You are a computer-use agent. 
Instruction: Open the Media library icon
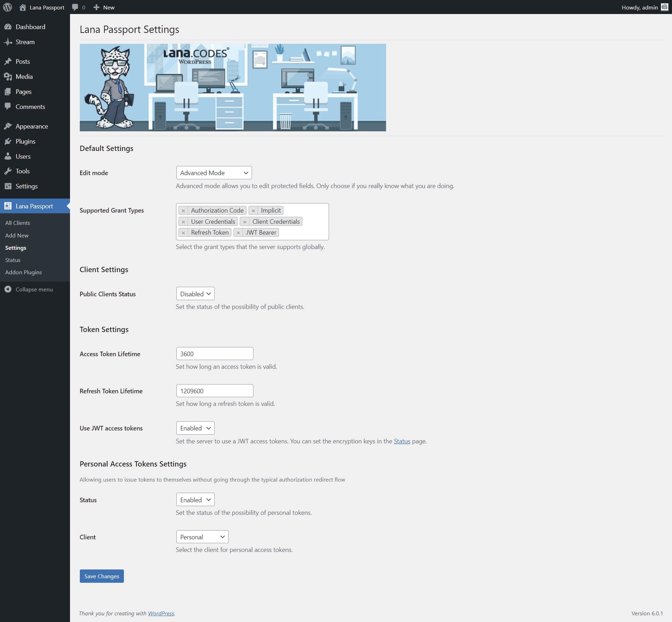coord(8,77)
